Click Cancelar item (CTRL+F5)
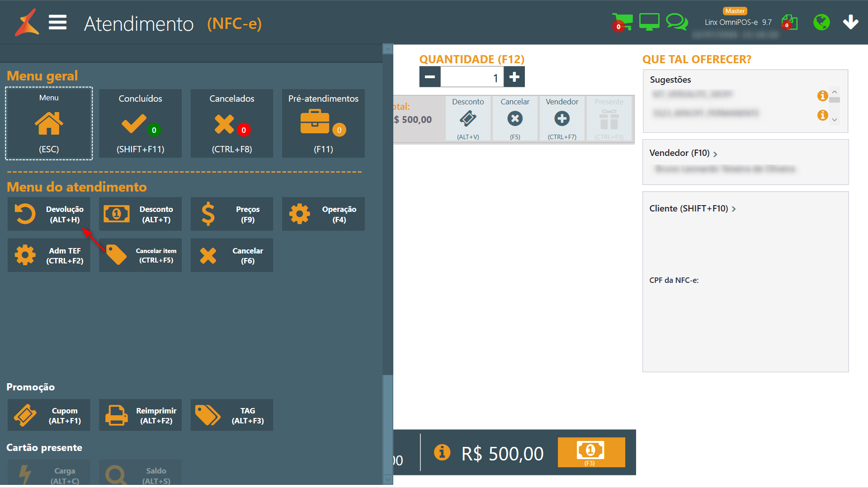Image resolution: width=868 pixels, height=488 pixels. [140, 255]
